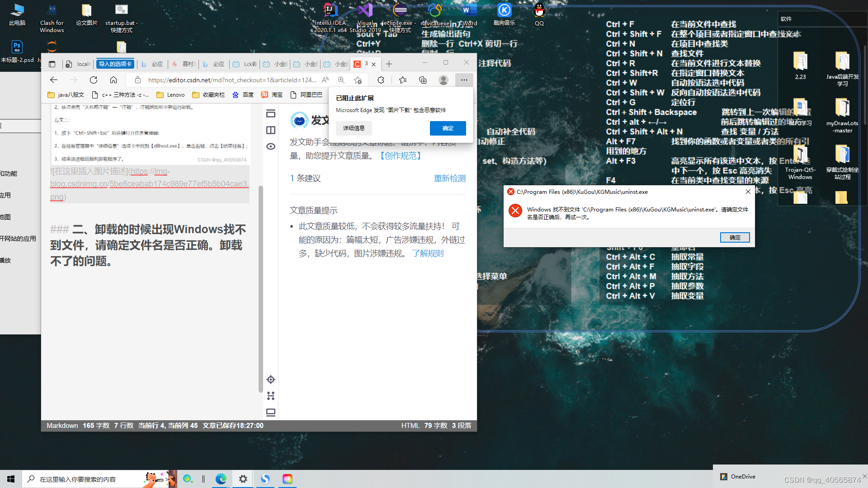Toggle the top layout panel icon in editor
The image size is (868, 488).
click(271, 113)
